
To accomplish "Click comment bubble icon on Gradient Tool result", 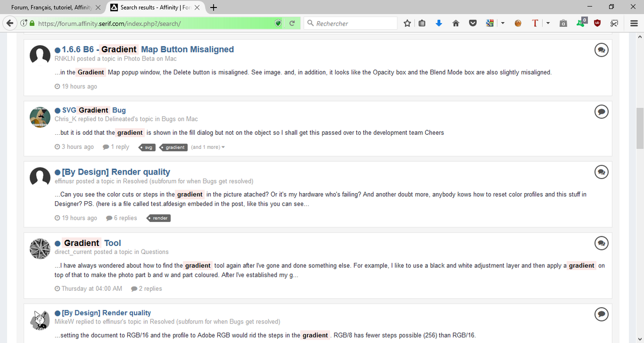I will coord(601,243).
